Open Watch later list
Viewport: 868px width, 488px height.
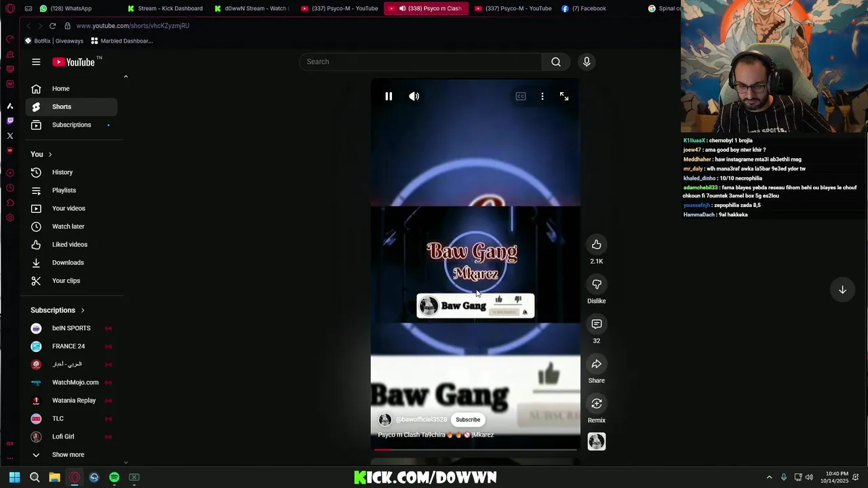71,226
